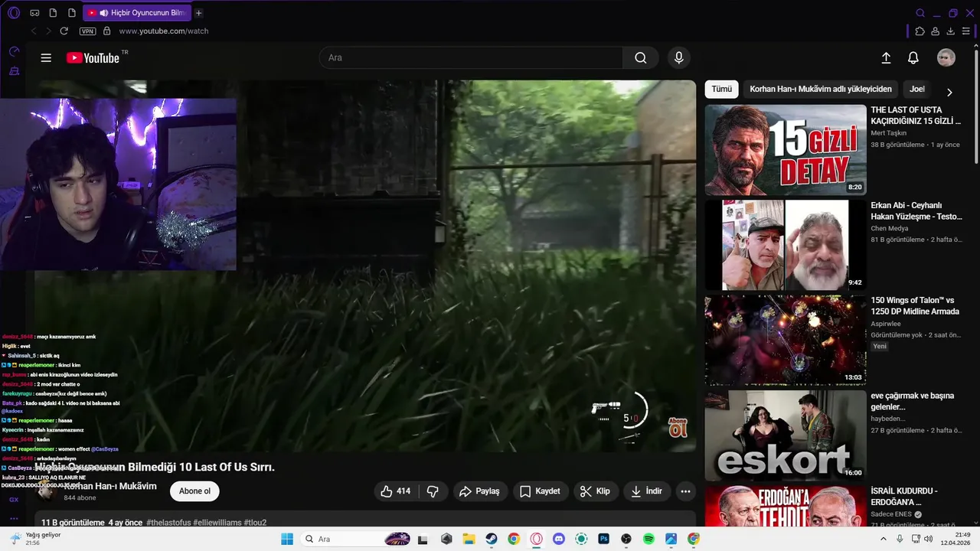980x551 pixels.
Task: Open Spotify from the taskbar
Action: pyautogui.click(x=648, y=540)
